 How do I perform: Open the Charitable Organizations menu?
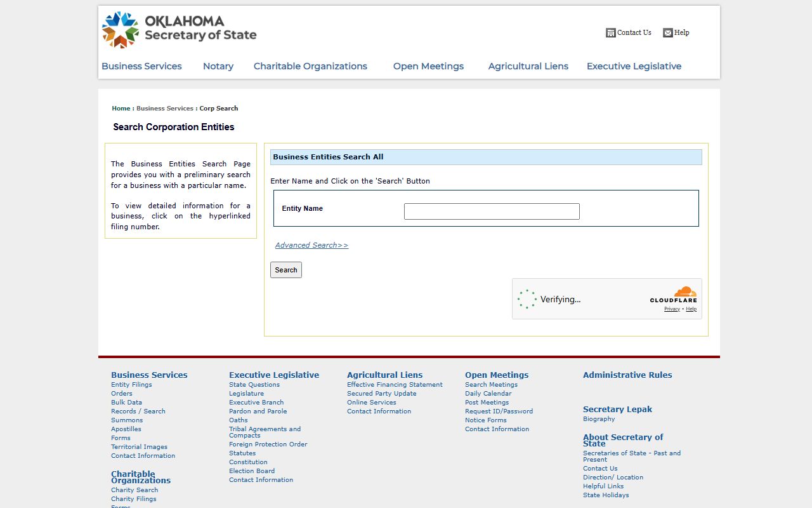310,66
